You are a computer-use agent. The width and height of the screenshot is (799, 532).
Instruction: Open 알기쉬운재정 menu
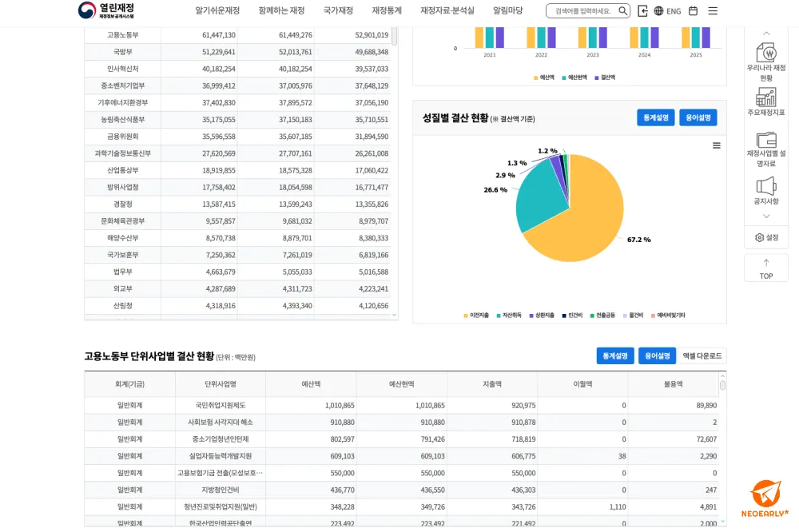[217, 10]
